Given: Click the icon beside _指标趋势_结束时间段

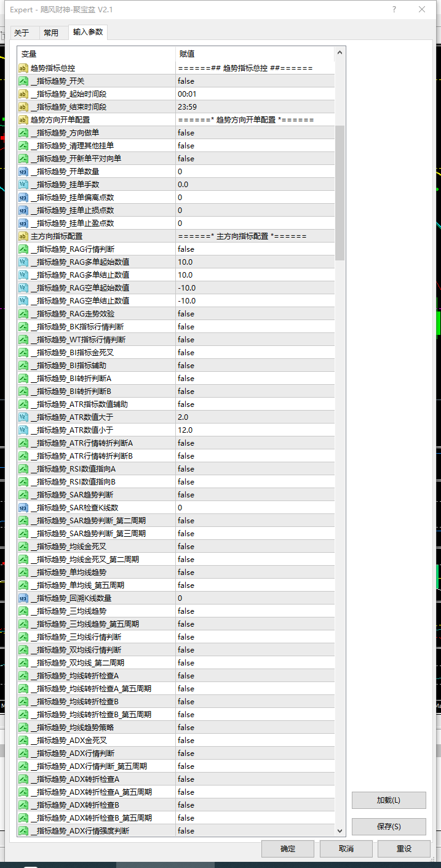Looking at the screenshot, I should tap(23, 107).
